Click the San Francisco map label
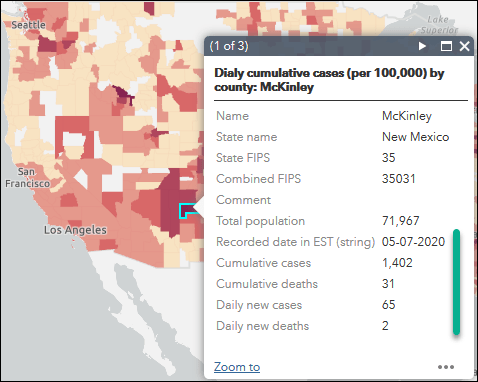The height and width of the screenshot is (382, 478). 27,178
